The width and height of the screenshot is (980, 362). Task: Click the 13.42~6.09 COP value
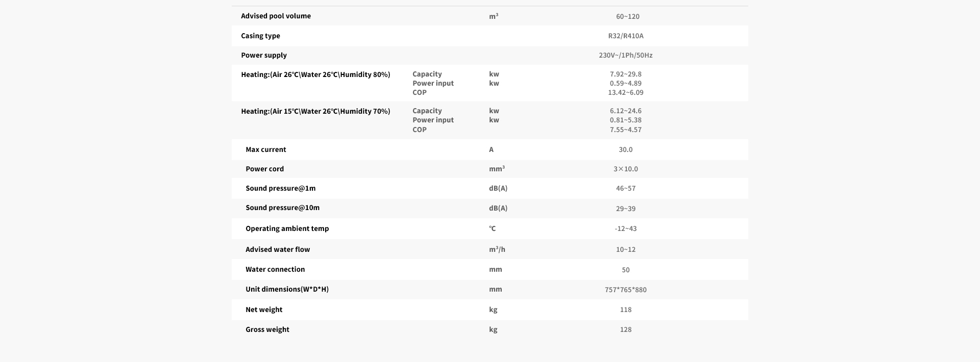(x=626, y=92)
